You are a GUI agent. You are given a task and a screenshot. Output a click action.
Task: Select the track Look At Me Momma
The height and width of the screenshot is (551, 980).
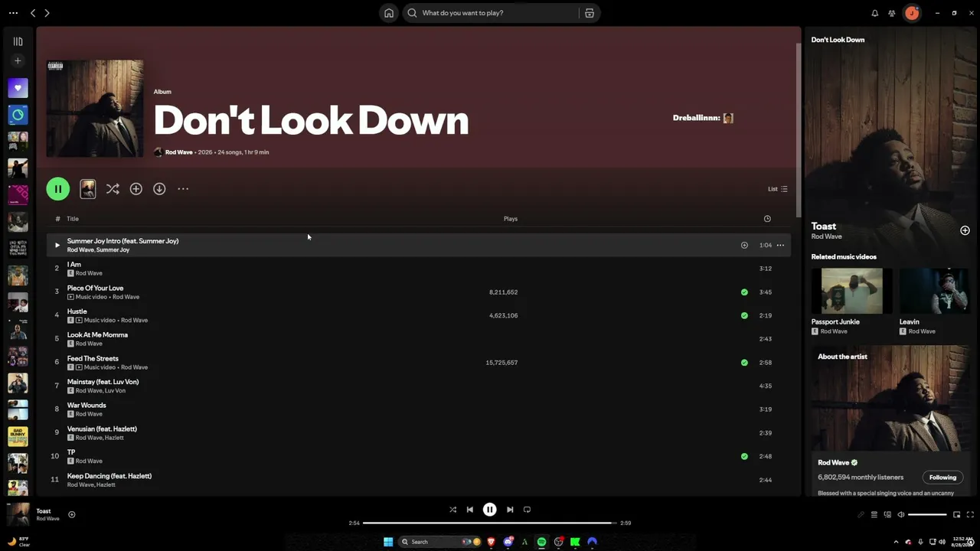pyautogui.click(x=418, y=339)
